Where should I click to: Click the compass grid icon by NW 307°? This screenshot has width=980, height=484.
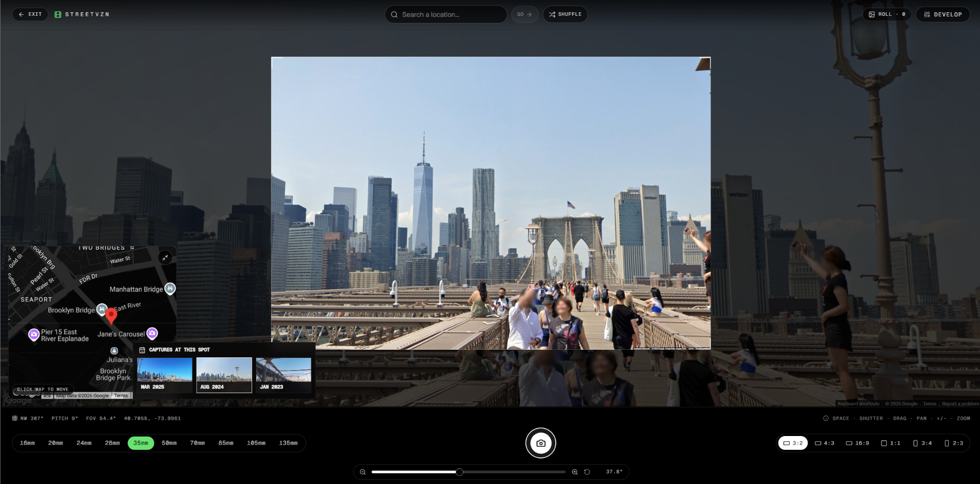tap(15, 418)
